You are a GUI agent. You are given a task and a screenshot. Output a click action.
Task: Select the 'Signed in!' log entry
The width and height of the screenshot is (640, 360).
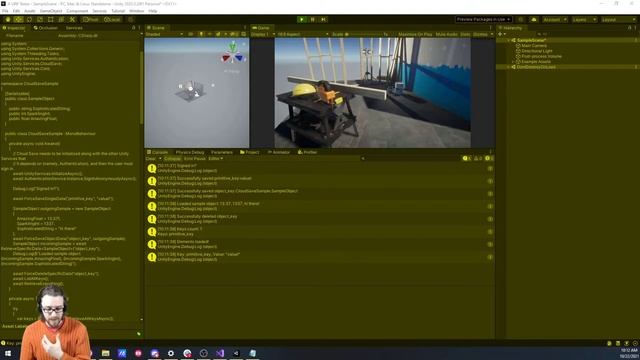[320, 168]
